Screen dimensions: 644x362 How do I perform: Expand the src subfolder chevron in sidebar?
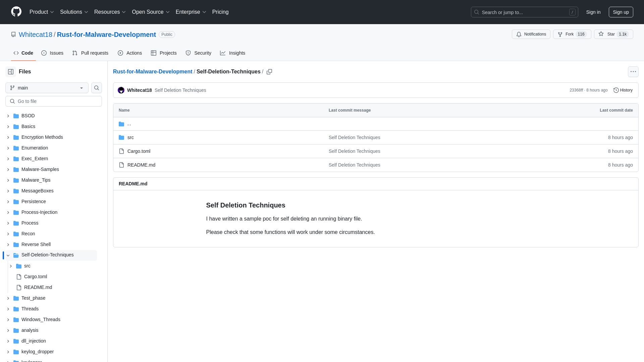(x=11, y=266)
